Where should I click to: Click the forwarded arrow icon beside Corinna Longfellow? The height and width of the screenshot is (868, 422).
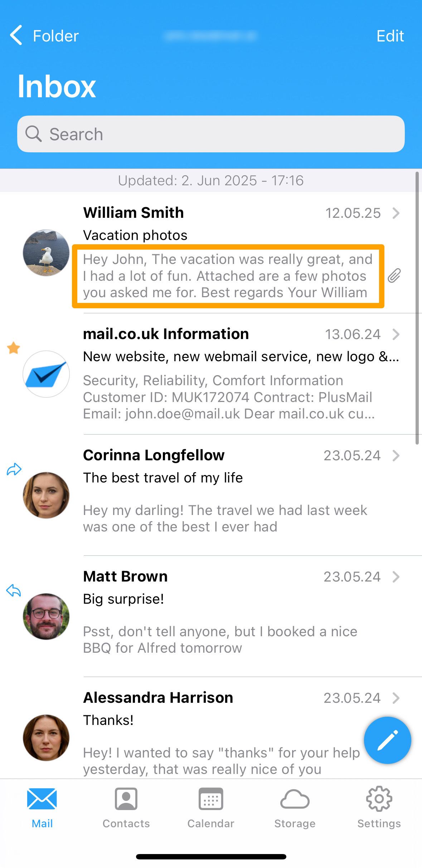pyautogui.click(x=14, y=469)
